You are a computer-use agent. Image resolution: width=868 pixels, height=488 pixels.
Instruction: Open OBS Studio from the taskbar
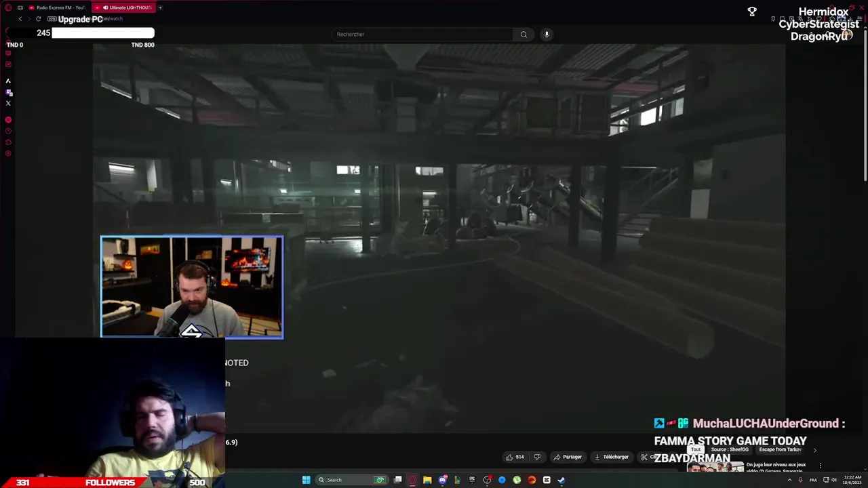(x=487, y=480)
